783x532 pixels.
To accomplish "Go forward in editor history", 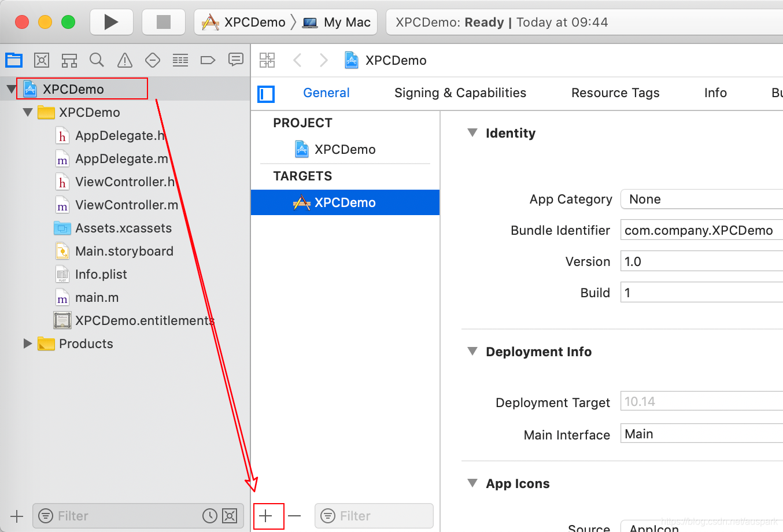I will (324, 60).
